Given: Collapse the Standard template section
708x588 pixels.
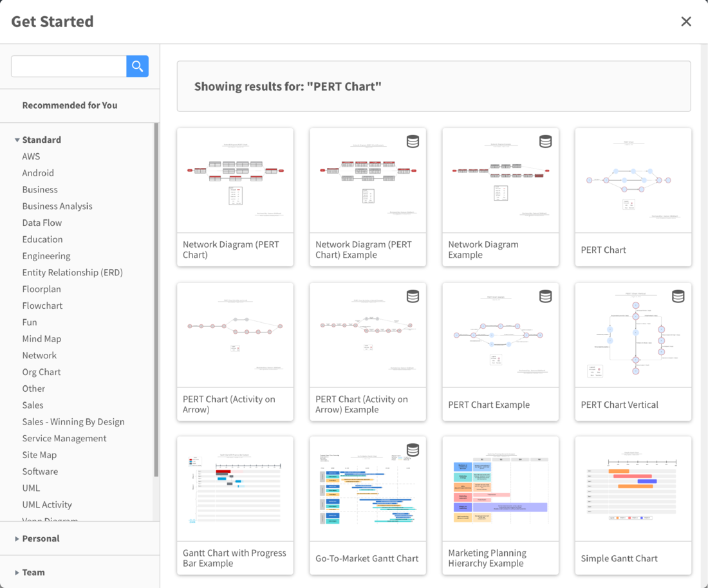Looking at the screenshot, I should [x=17, y=140].
